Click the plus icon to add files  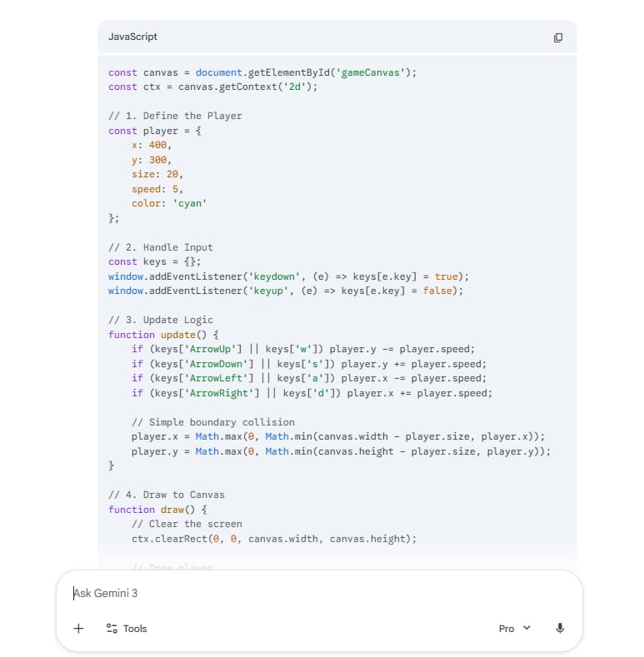coord(78,629)
